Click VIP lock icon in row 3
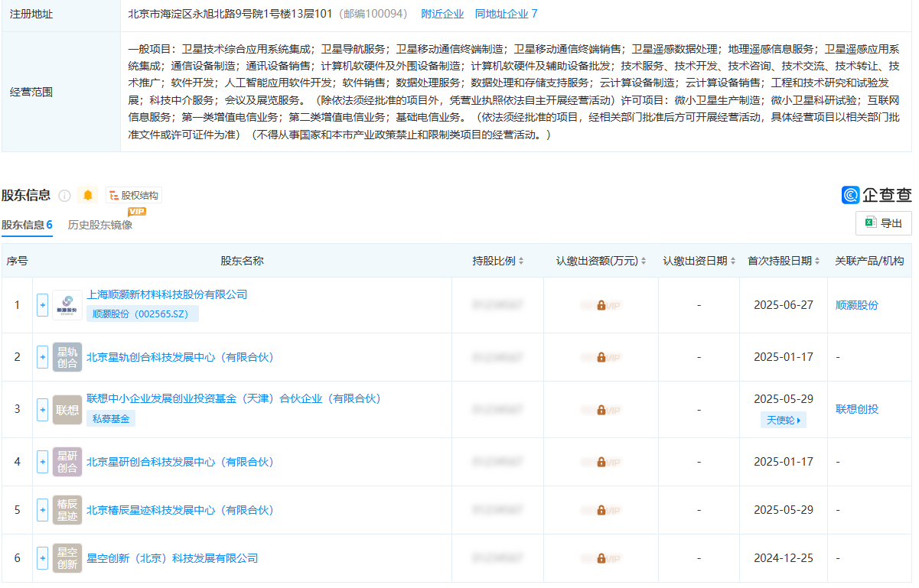Screen dimensions: 919x588 pyautogui.click(x=601, y=409)
